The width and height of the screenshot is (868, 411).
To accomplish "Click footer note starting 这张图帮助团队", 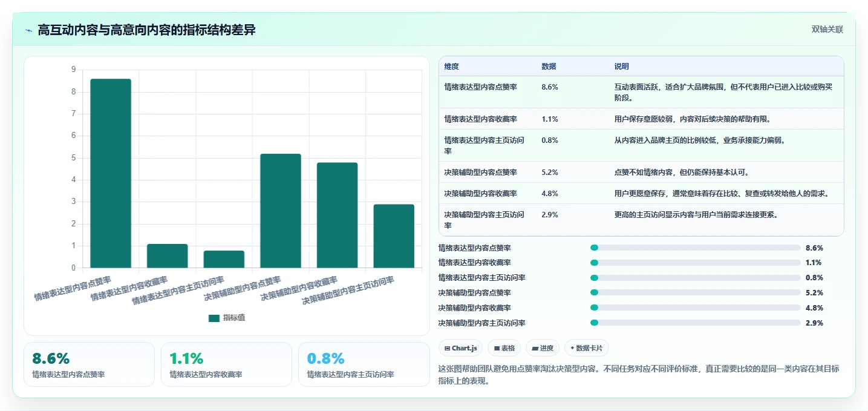I will 638,375.
